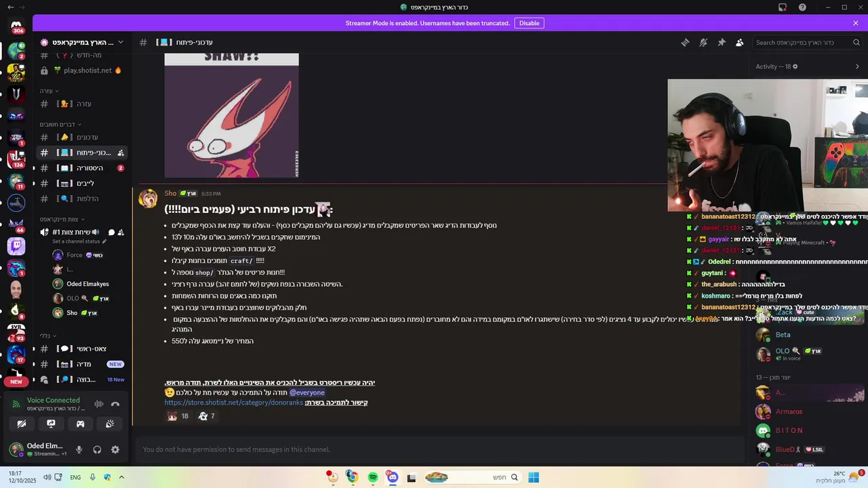Open the server name dropdown menu
Image resolution: width=868 pixels, height=488 pixels.
[x=83, y=42]
